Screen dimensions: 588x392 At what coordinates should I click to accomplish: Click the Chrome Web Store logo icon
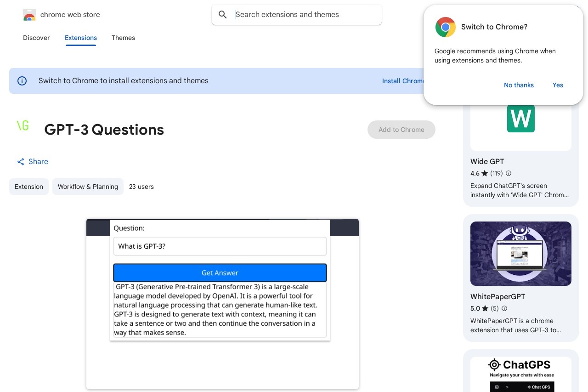[29, 15]
